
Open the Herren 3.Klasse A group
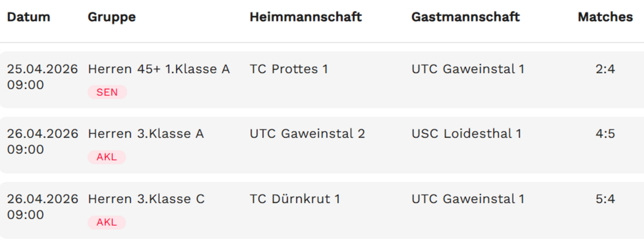click(x=146, y=134)
